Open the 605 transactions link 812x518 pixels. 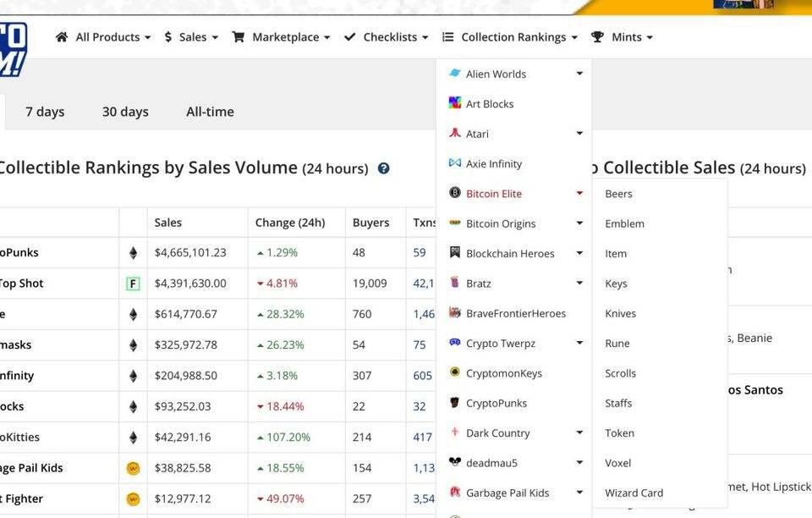[423, 376]
